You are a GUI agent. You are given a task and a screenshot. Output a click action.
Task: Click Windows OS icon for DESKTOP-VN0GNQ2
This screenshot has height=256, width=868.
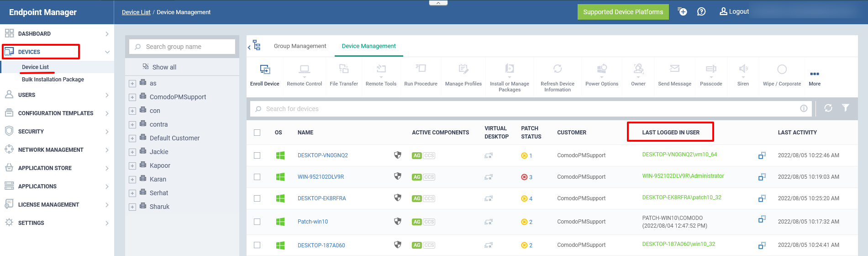click(280, 155)
